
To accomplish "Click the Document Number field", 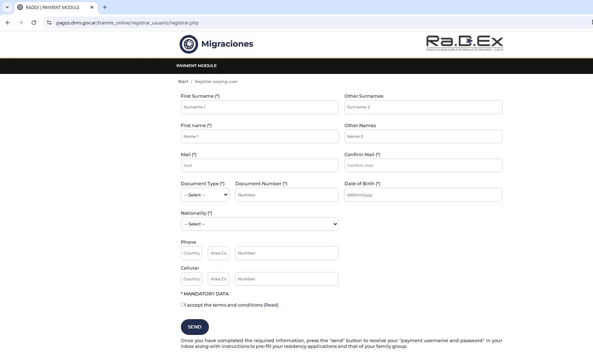I will click(286, 195).
